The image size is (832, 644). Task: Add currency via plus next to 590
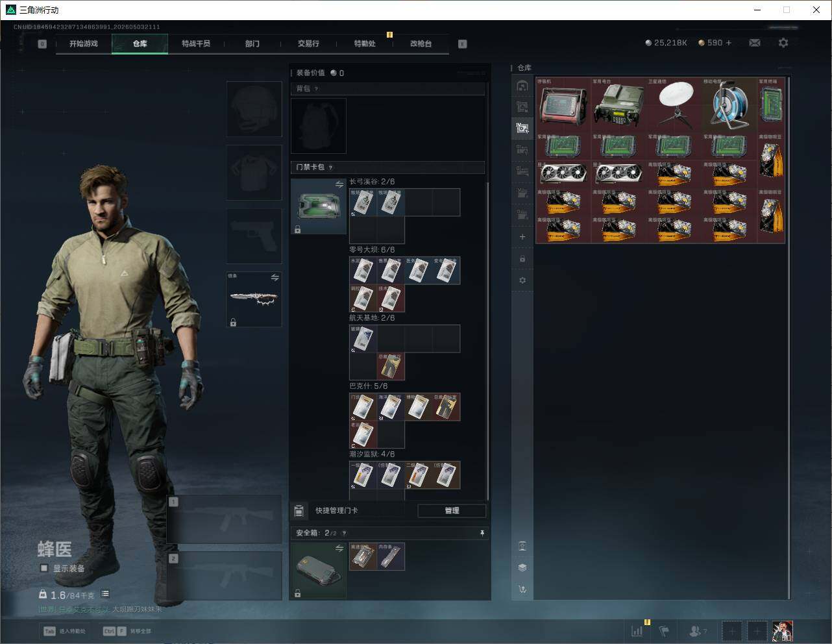(729, 43)
